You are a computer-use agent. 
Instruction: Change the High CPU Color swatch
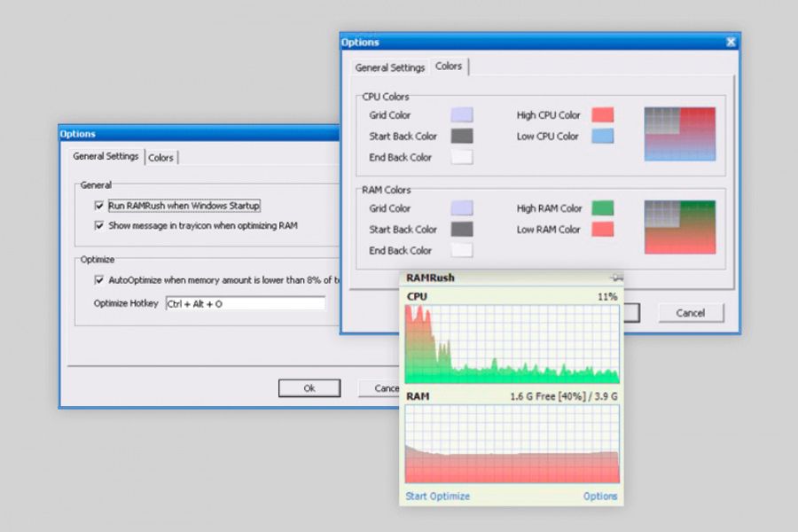603,115
